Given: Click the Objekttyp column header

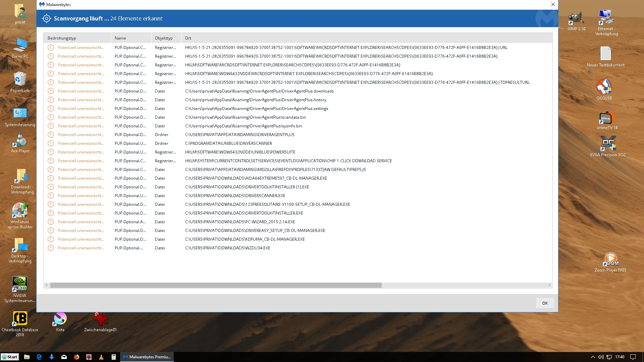Looking at the screenshot, I should [164, 38].
